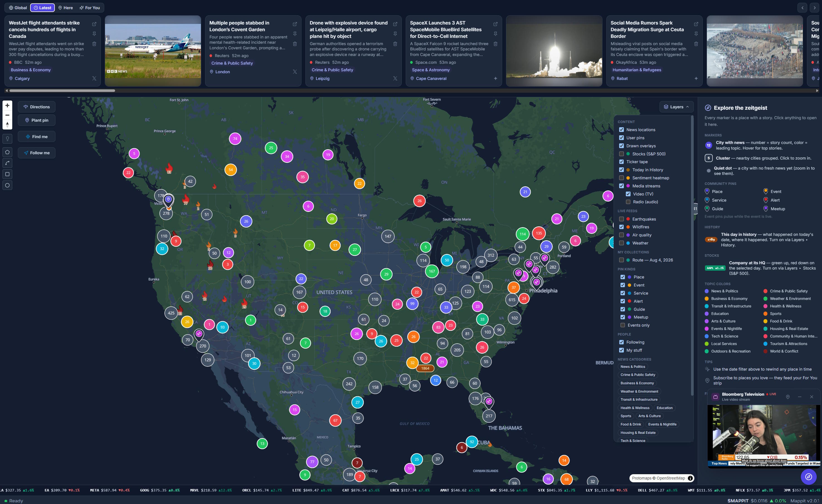The height and width of the screenshot is (504, 822).
Task: Click the 1864 history marker near Alabama
Action: point(425,368)
